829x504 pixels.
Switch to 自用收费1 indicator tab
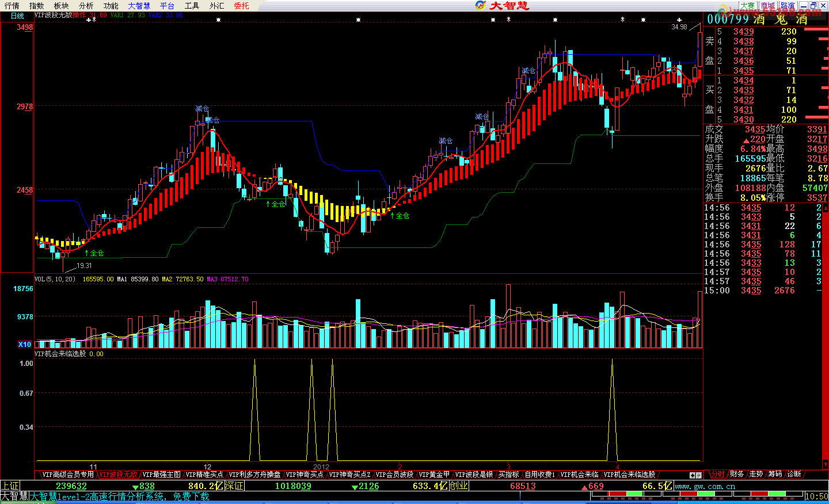click(539, 475)
